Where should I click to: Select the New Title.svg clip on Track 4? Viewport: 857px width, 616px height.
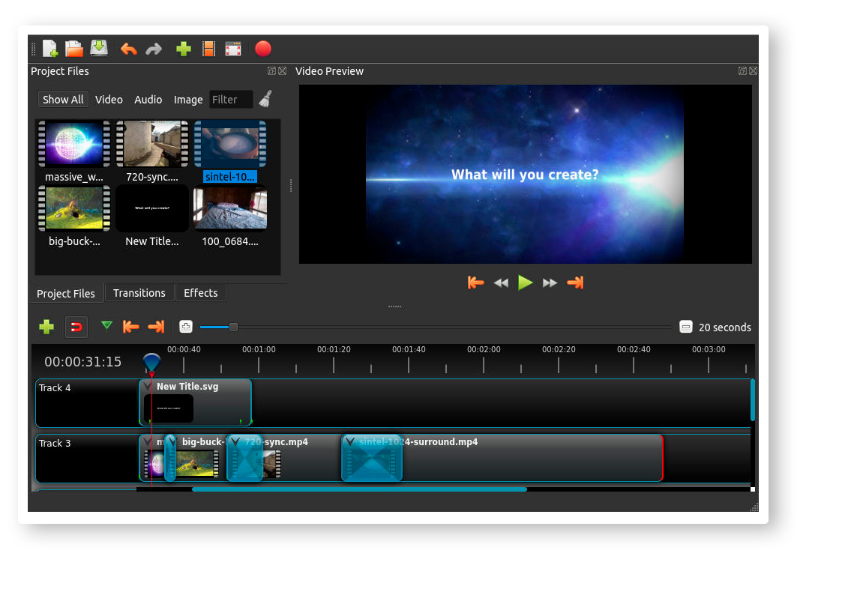195,402
